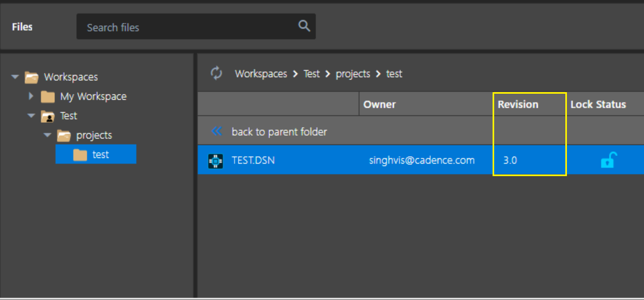Viewport: 644px width, 300px height.
Task: Expand the My Workspace tree node
Action: 31,96
